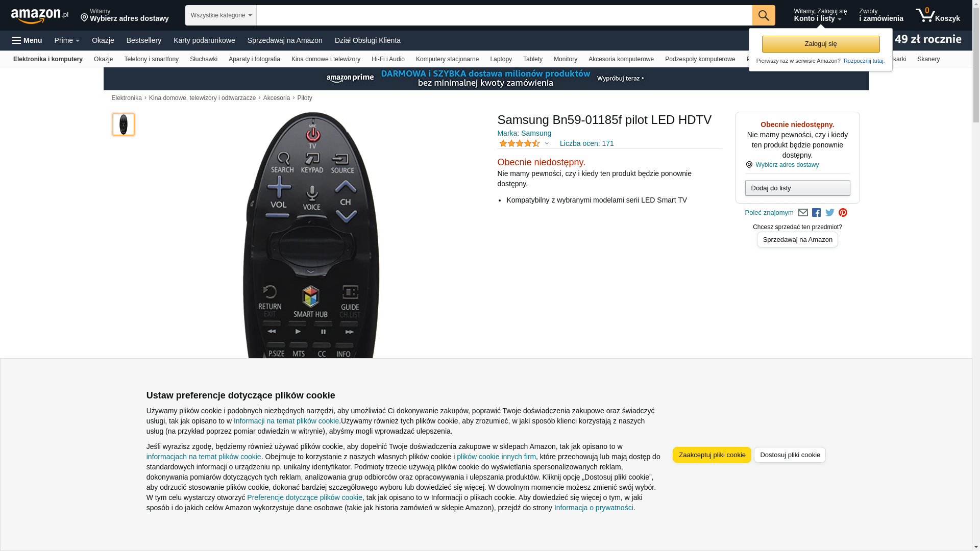Share product on Facebook icon
Screen dimensions: 980x551
pos(817,213)
